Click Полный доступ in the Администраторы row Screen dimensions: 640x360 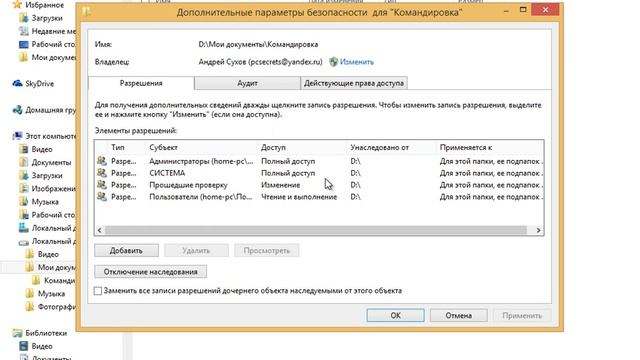click(x=288, y=161)
